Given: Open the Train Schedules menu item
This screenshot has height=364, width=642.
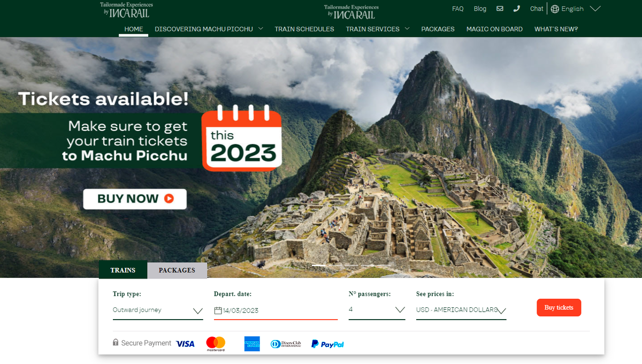Looking at the screenshot, I should click(x=304, y=29).
